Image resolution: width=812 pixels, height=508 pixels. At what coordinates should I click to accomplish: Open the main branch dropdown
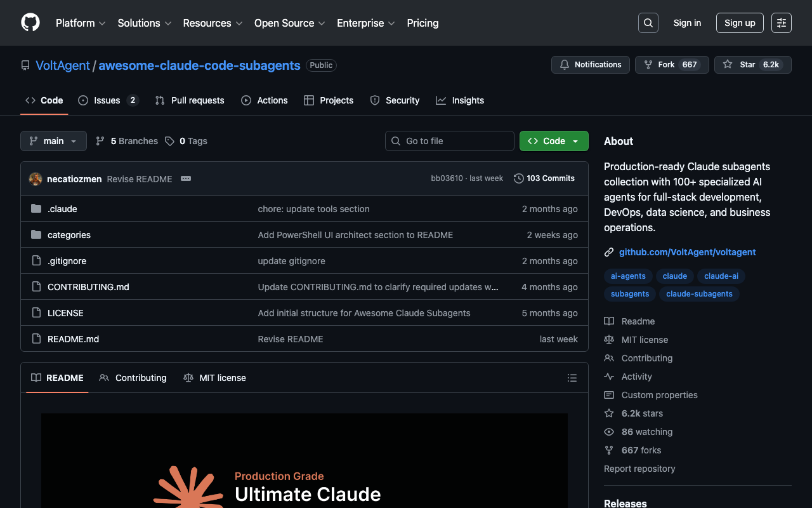click(53, 141)
